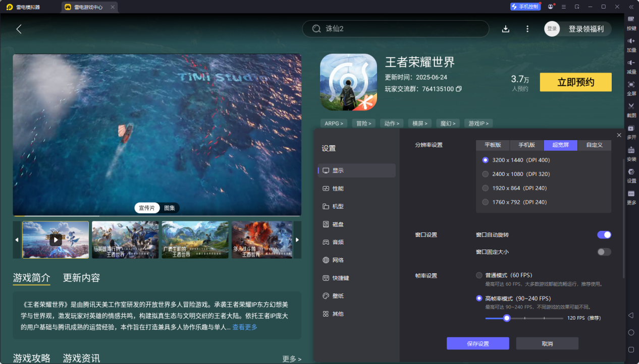Viewport: 639px width, 364px height.
Task: Enter fullscreen (全屏) mode from sidebar
Action: [x=631, y=85]
